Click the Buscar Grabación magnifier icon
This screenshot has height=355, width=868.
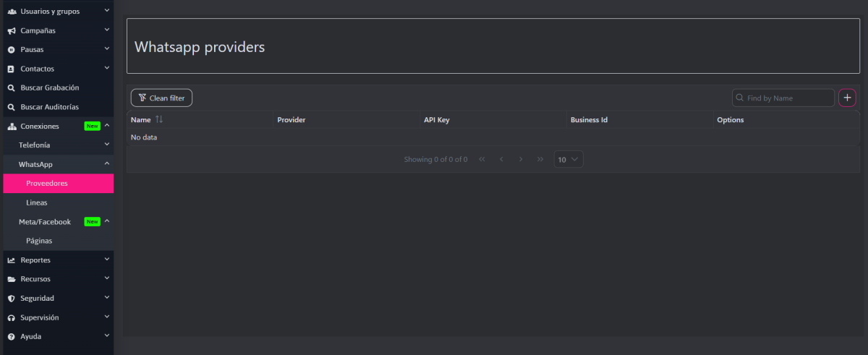12,87
